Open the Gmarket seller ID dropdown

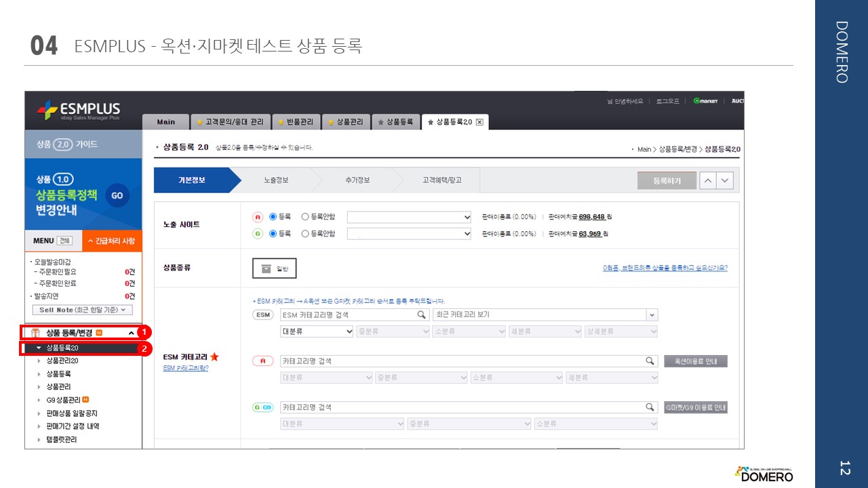(x=409, y=234)
